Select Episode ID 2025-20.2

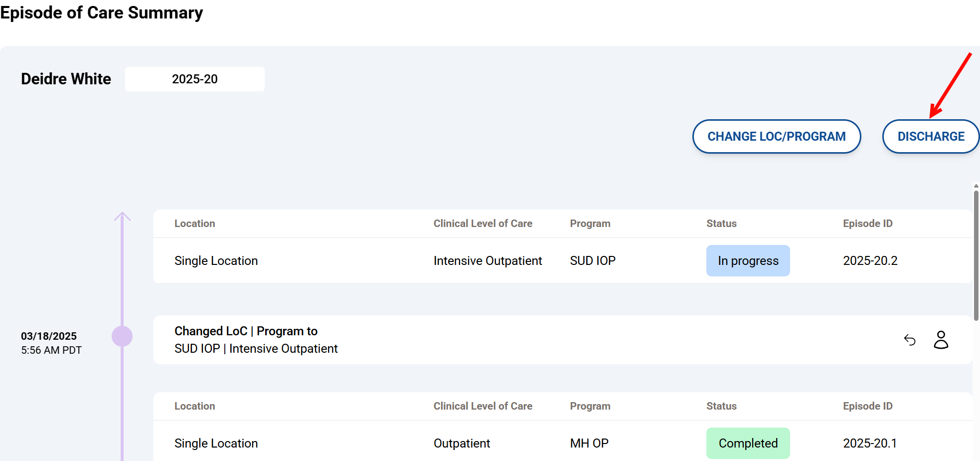tap(870, 260)
